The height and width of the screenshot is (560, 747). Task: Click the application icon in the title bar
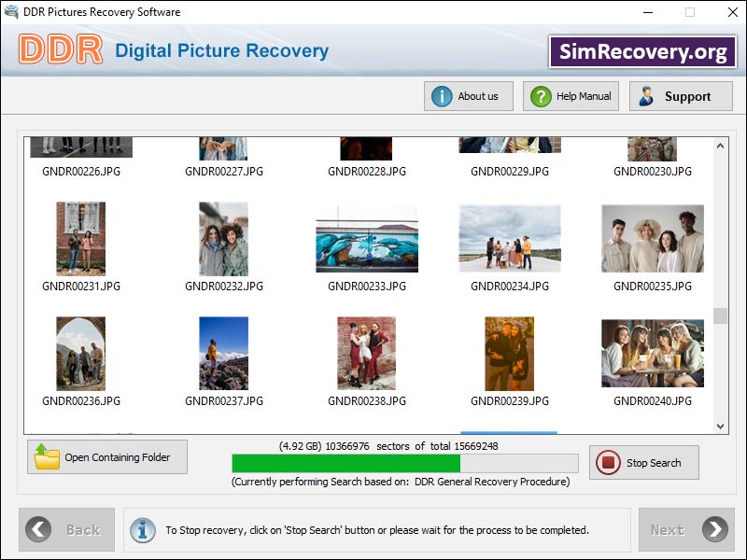(x=12, y=12)
